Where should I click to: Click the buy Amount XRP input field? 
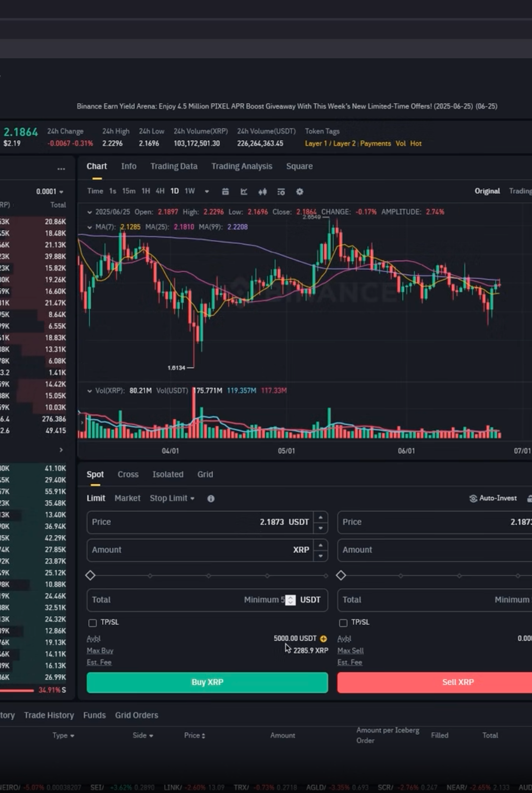207,550
